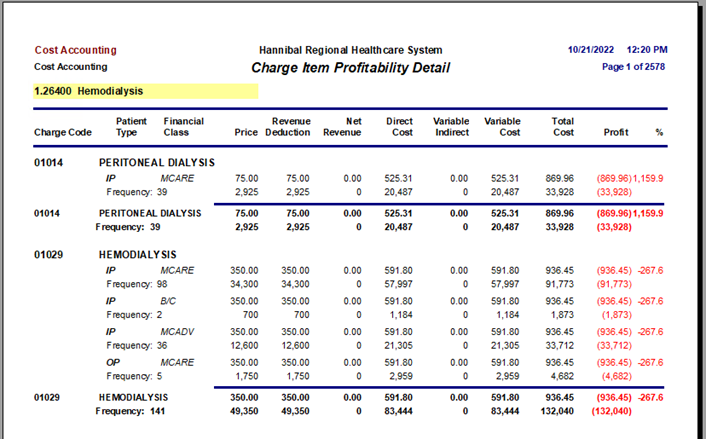Click the MCADV financial class entry
The image size is (706, 439).
[177, 332]
